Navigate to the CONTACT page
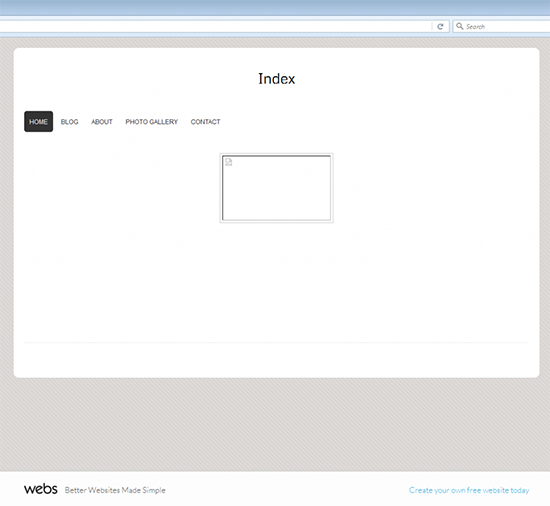Viewport: 550px width, 506px height. [206, 122]
